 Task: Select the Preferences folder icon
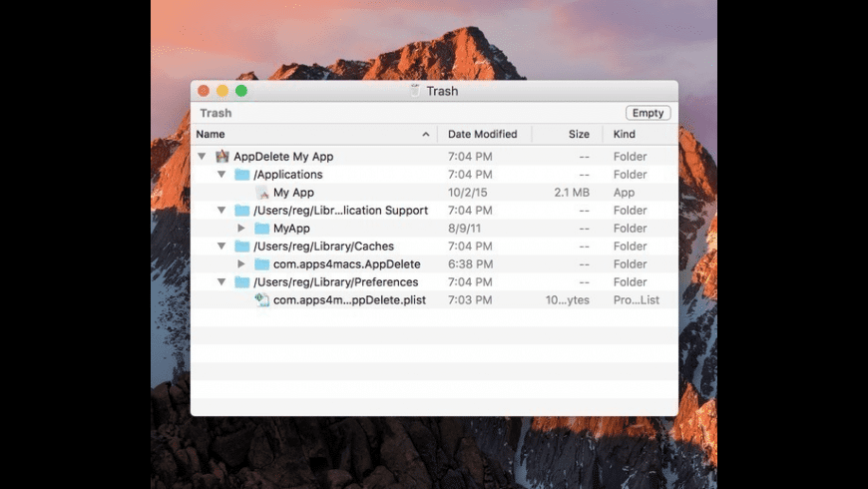[241, 282]
